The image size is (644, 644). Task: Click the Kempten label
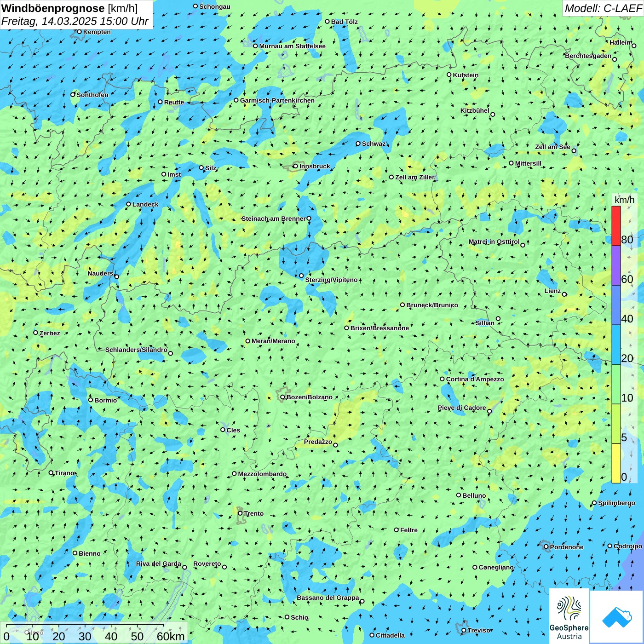tap(97, 32)
